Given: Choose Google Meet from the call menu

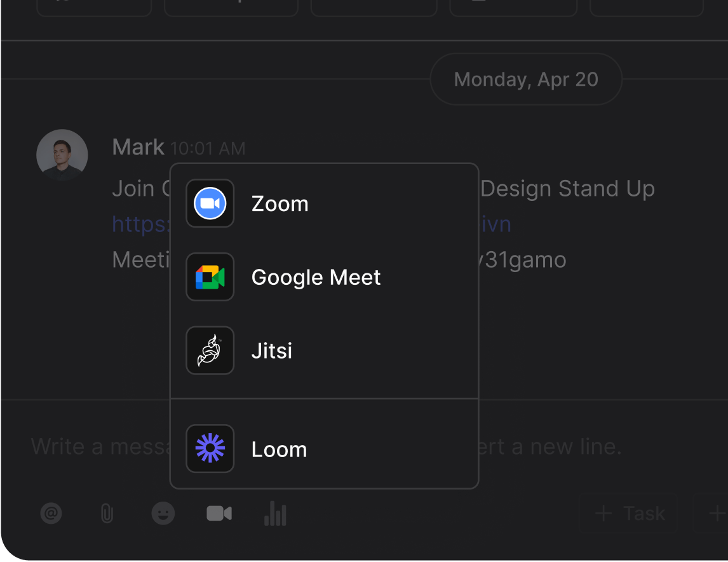Looking at the screenshot, I should pyautogui.click(x=316, y=277).
